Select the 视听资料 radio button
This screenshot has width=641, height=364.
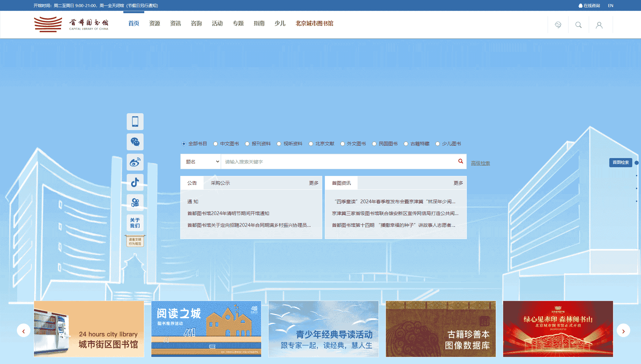pos(279,144)
